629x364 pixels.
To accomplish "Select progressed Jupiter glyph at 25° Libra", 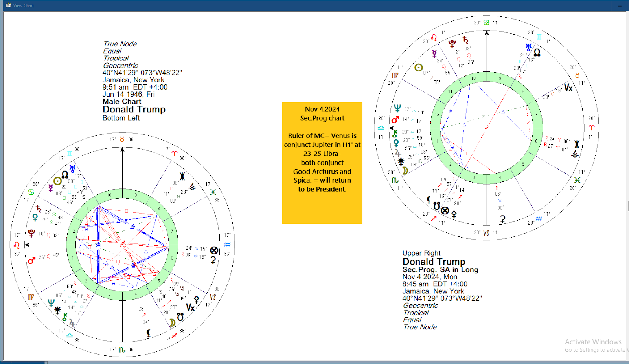I will (x=398, y=152).
